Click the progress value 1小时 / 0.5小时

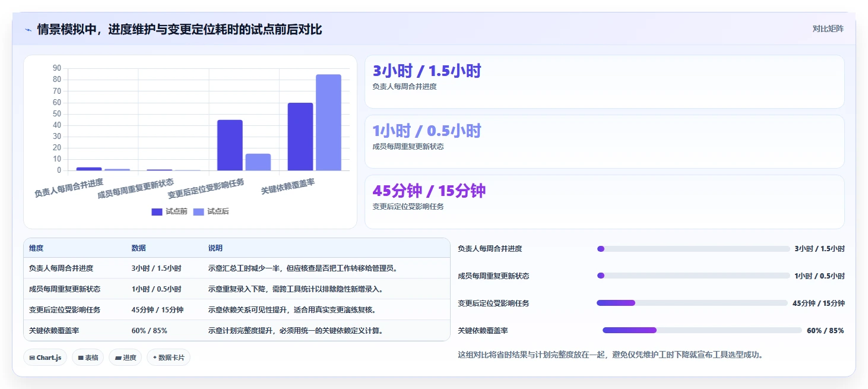(x=820, y=276)
